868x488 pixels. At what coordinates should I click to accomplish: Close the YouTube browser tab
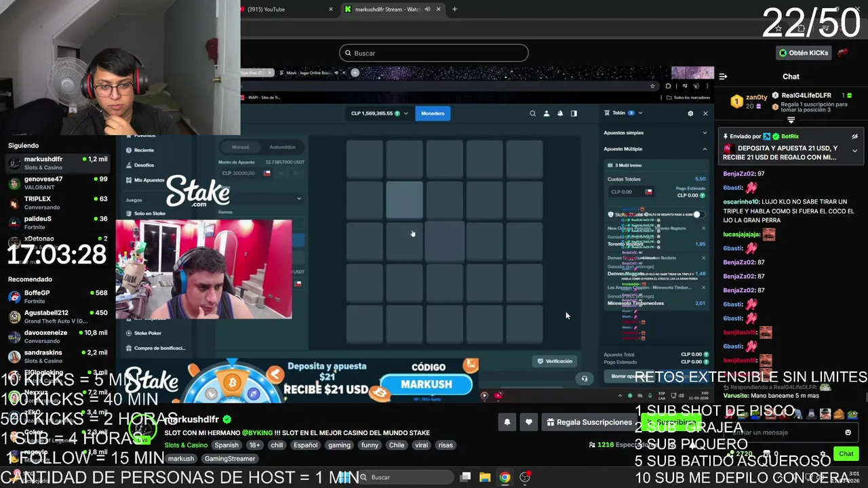coord(331,9)
